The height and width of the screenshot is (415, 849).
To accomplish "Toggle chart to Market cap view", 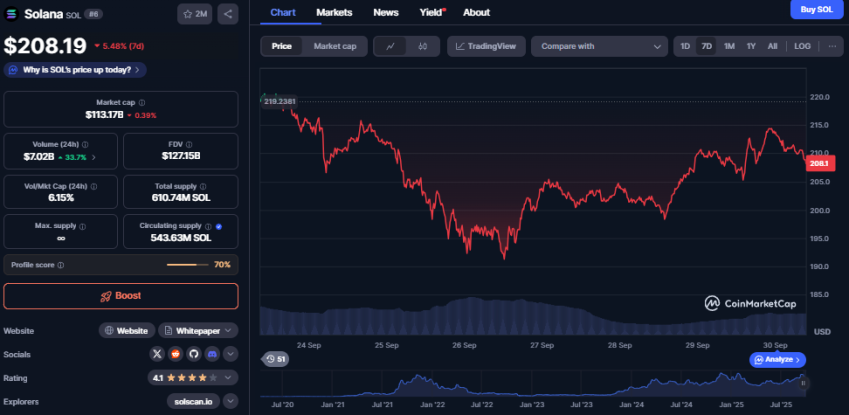I will click(337, 46).
